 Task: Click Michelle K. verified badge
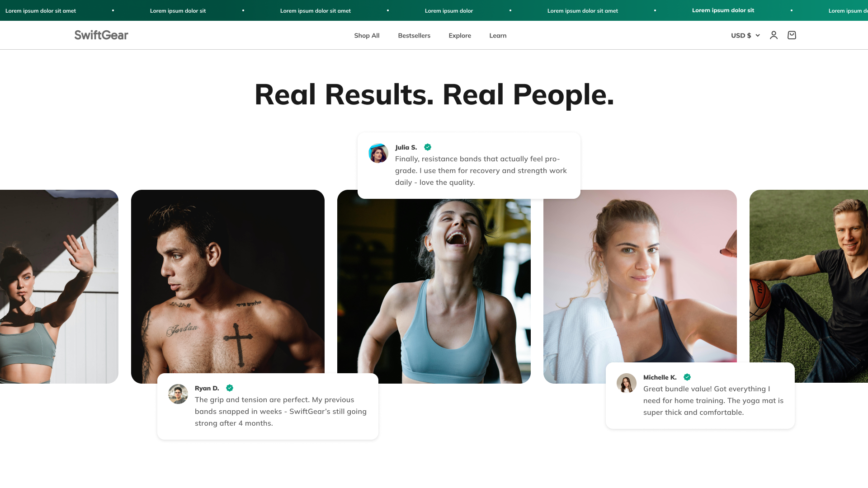pos(687,377)
